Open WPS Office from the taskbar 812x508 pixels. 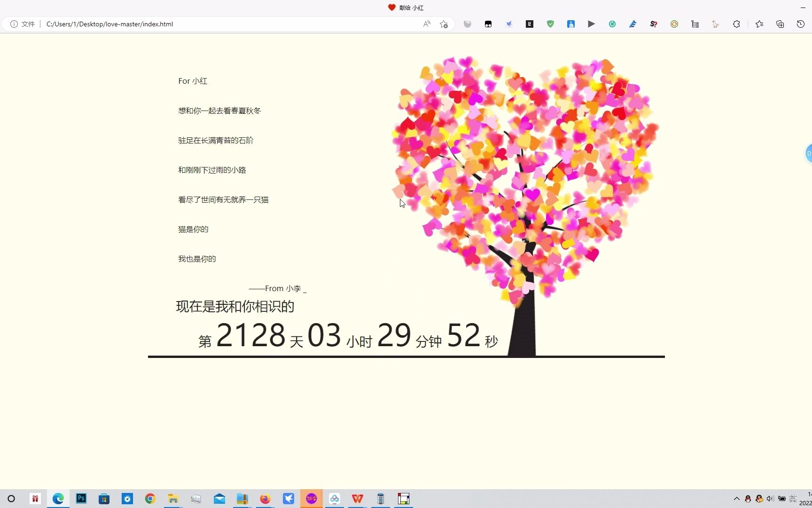[x=357, y=499]
